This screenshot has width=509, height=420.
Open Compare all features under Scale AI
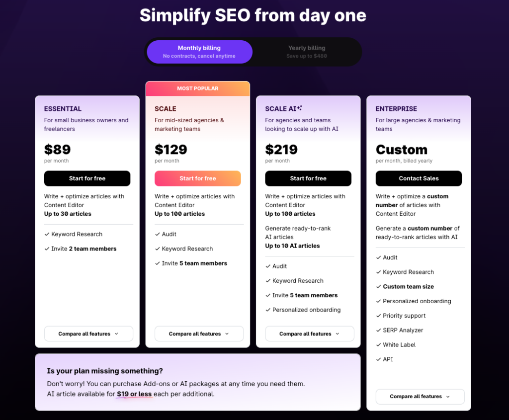point(310,334)
